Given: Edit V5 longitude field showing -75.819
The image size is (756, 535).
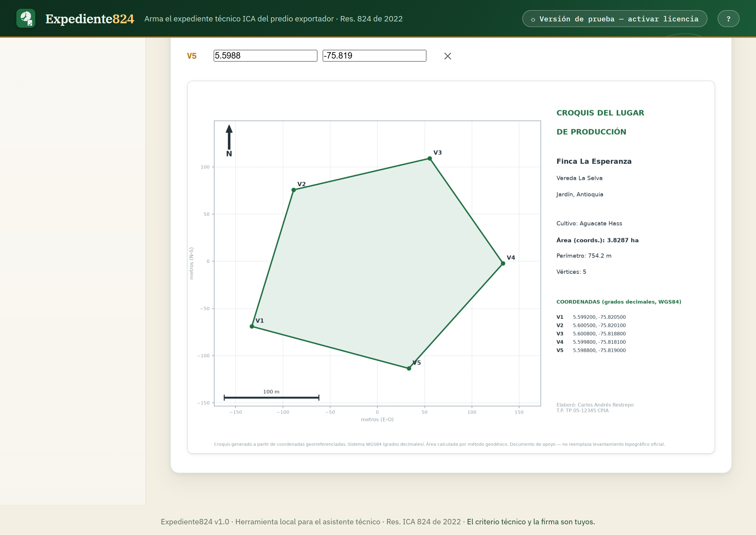Looking at the screenshot, I should click(x=374, y=56).
